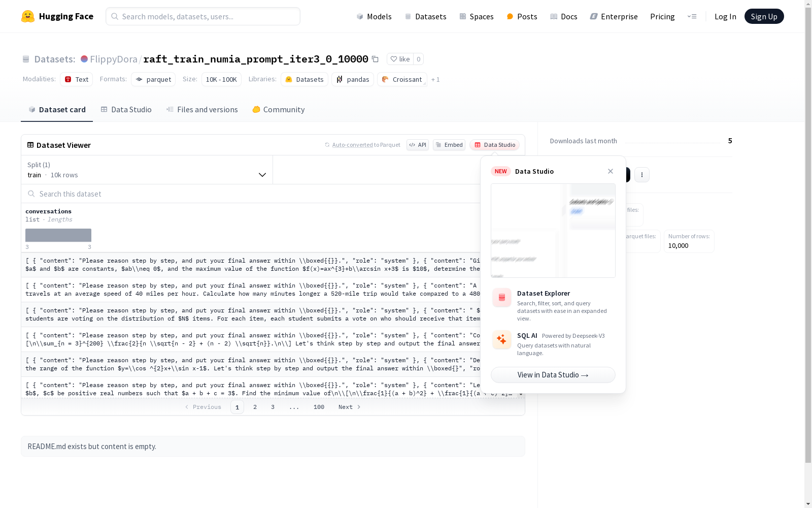Open the Auto-converted link
Screen dimensions: 812x508
(x=353, y=145)
